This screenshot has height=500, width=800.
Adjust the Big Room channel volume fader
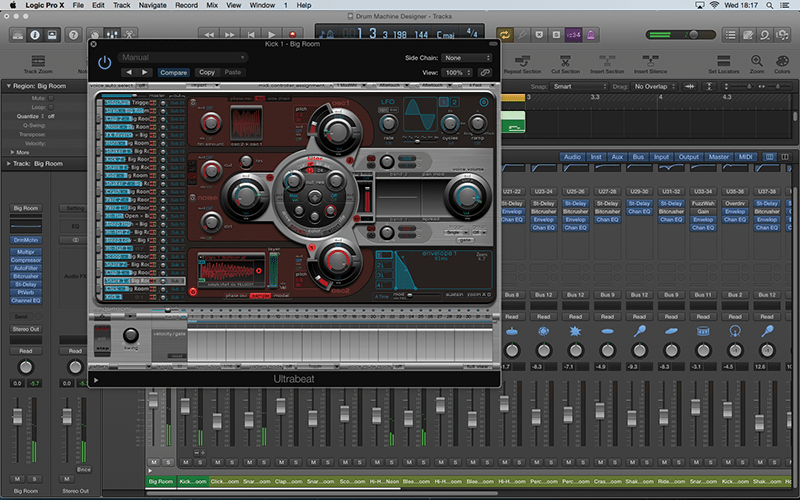click(17, 417)
